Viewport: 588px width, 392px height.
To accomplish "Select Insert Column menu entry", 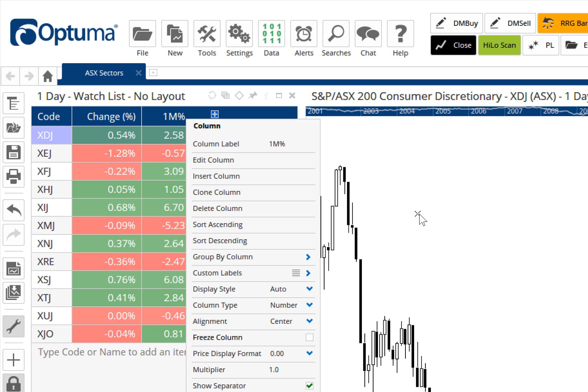I will tap(253, 176).
